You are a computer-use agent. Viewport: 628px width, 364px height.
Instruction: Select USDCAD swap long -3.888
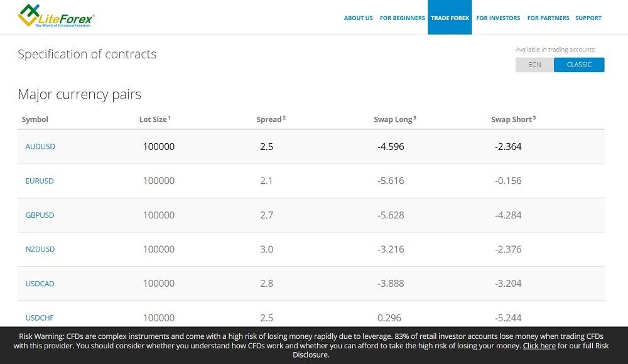click(x=391, y=284)
